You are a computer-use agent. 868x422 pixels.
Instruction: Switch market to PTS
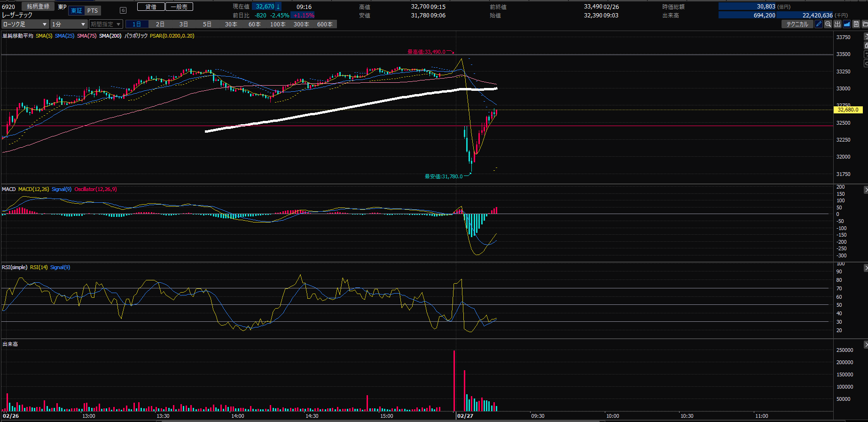pyautogui.click(x=93, y=11)
